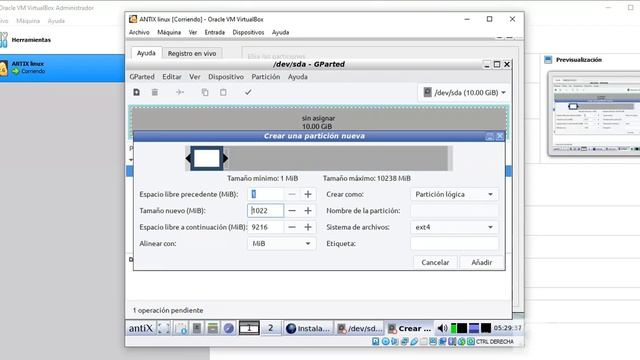Click the volume speaker icon in taskbar

point(442,328)
